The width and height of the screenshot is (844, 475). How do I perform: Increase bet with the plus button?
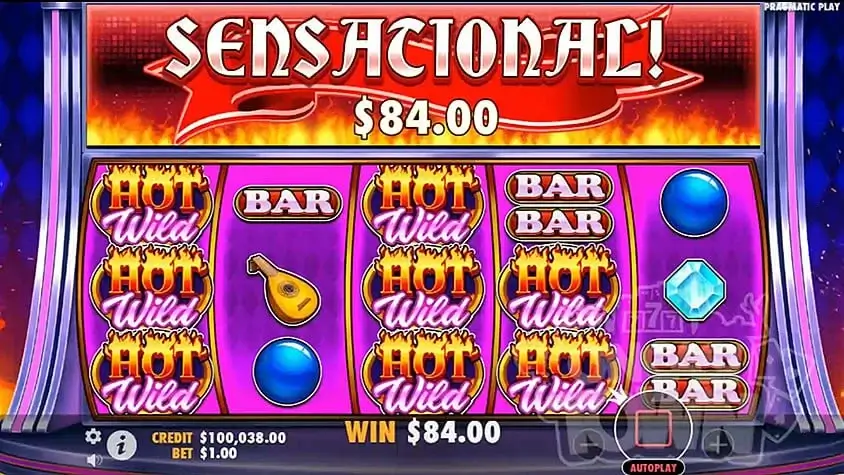click(718, 445)
